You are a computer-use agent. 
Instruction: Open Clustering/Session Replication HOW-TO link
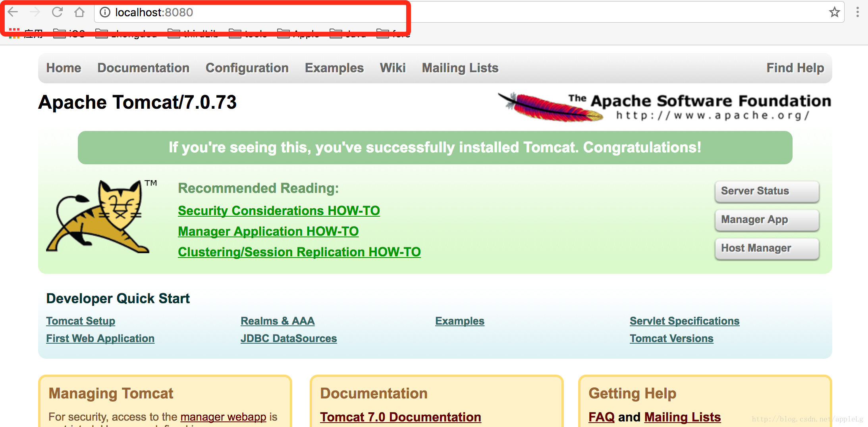click(x=299, y=252)
